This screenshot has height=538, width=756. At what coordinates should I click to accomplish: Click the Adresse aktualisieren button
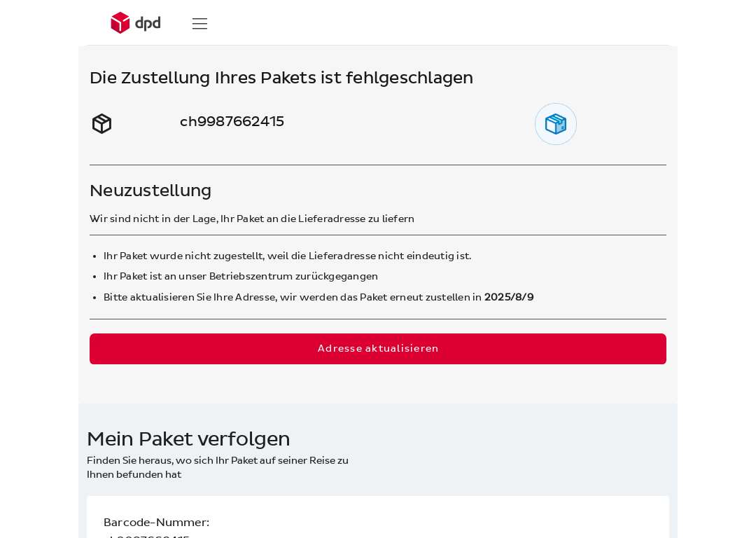[x=377, y=348]
